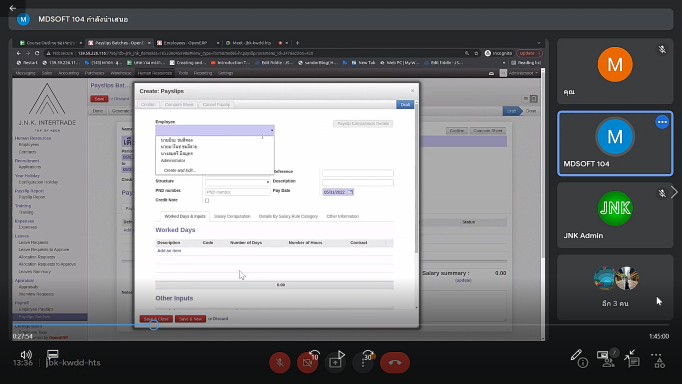Click the video progress slider handle

tap(154, 325)
